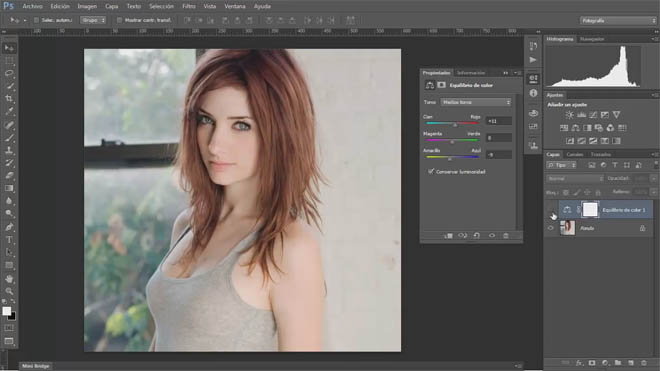
Task: Toggle adjustment visibility eye in Propiedades
Action: [492, 236]
